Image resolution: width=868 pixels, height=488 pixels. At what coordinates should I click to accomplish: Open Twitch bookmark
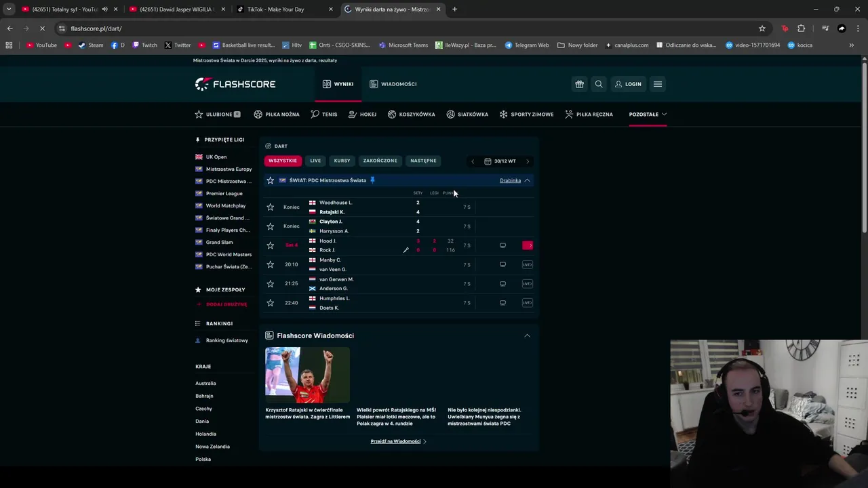click(x=144, y=45)
